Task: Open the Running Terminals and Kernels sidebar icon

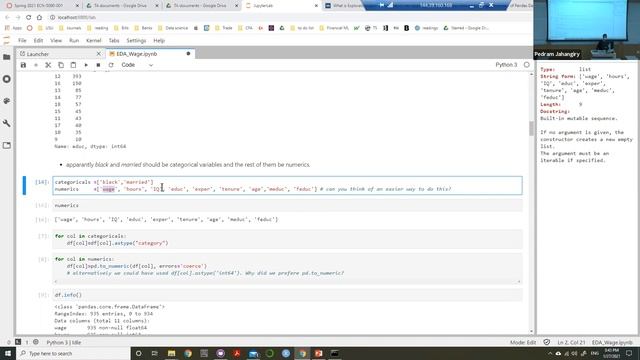Action: (7, 79)
